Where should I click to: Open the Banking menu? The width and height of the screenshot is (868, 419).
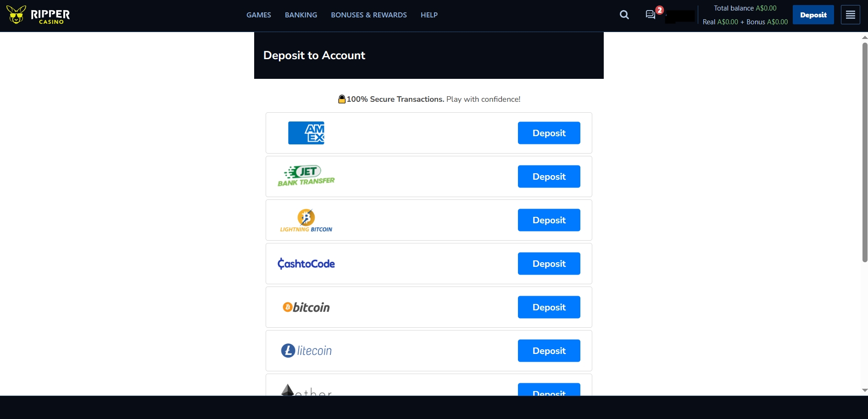pos(301,15)
